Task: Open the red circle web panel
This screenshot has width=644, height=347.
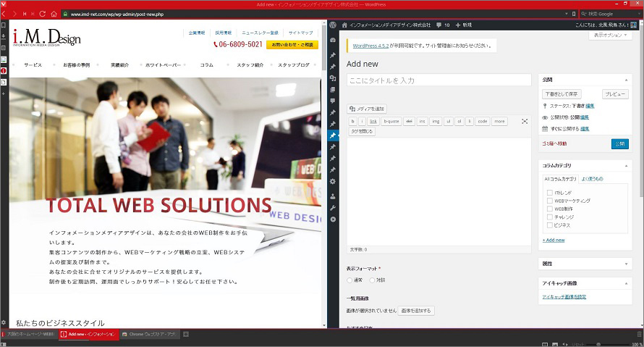Action: tap(4, 71)
